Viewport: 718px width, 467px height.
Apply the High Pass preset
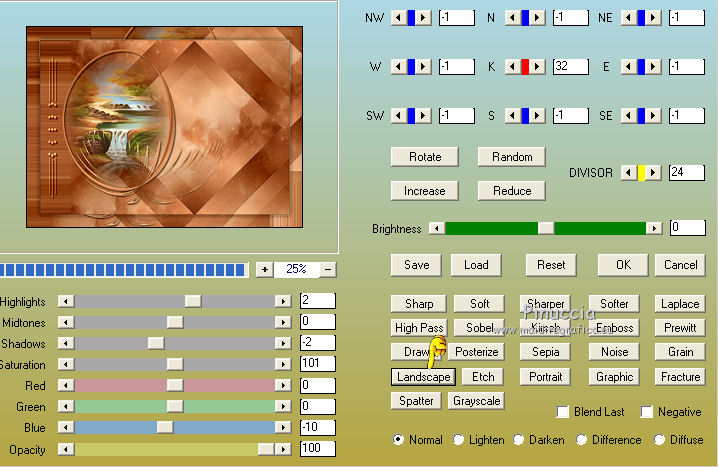click(x=419, y=328)
